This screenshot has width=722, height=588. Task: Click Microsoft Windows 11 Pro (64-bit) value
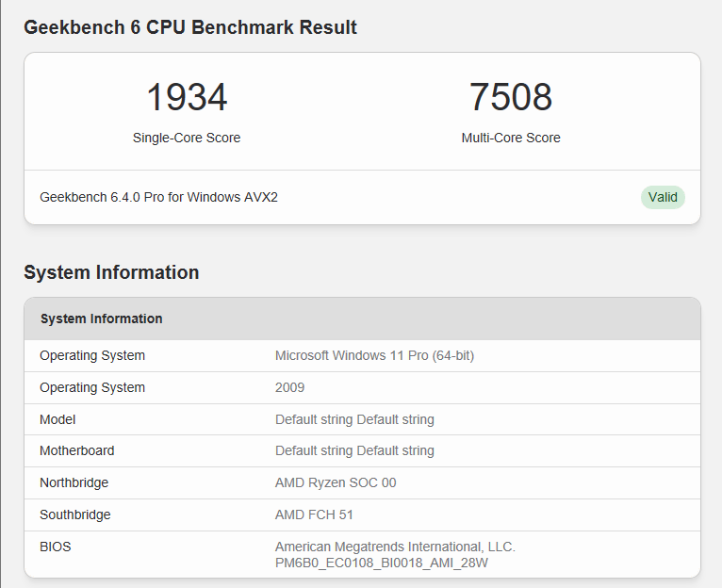374,355
